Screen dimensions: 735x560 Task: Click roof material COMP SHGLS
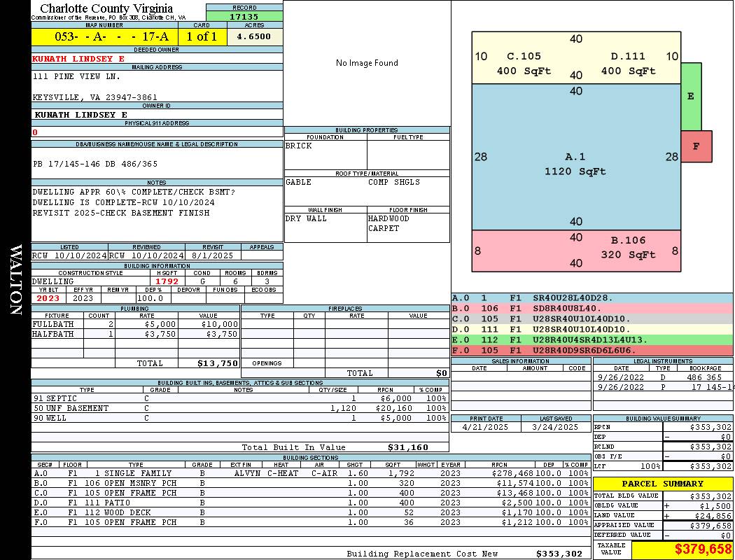tap(393, 182)
